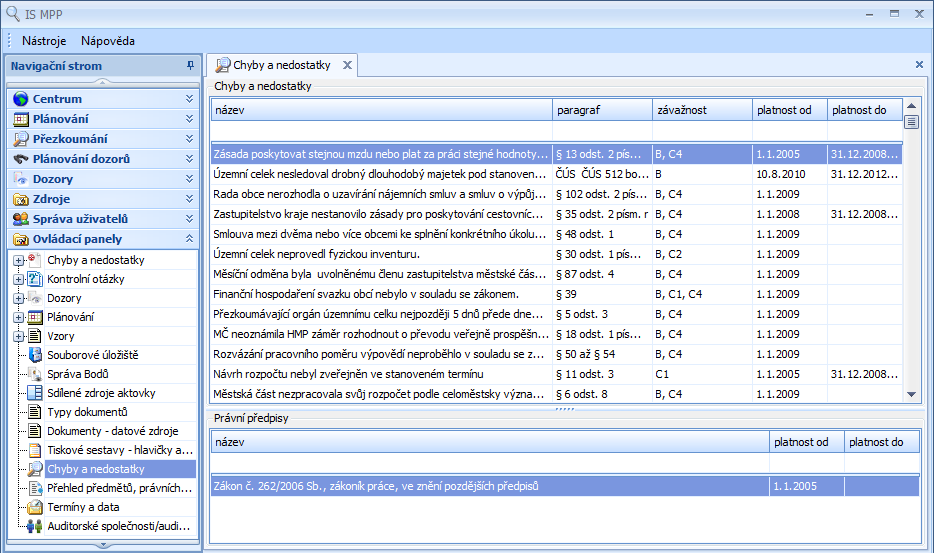Expand the Centrum section chevron

click(x=189, y=99)
